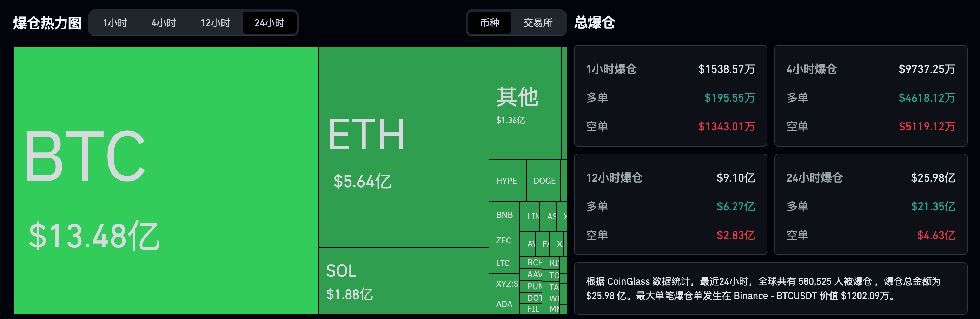Click the BTC amount $13.48亿

pos(94,236)
